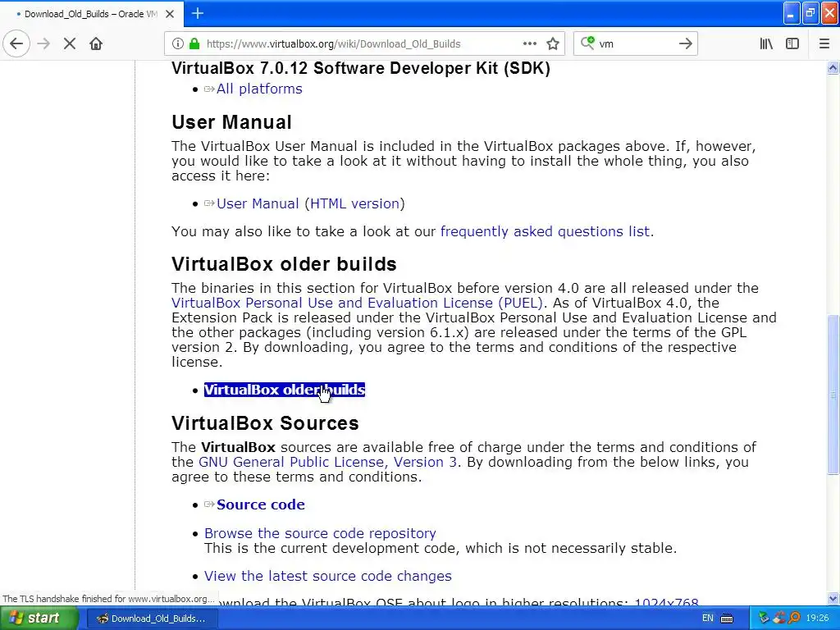
Task: Open All platforms SDK link
Action: coord(259,89)
